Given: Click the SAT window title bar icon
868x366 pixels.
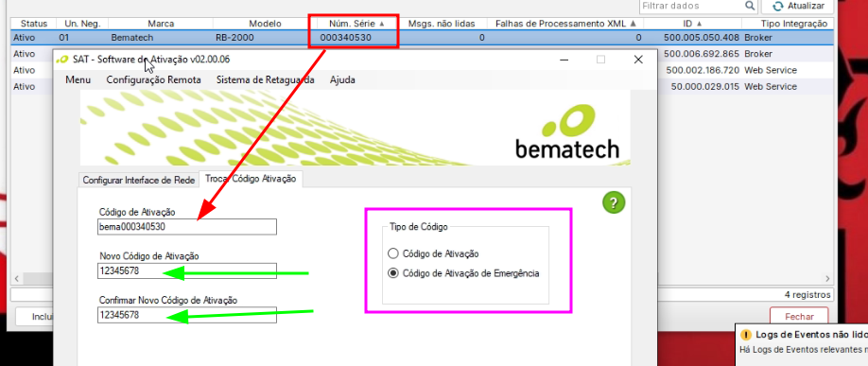Looking at the screenshot, I should point(62,60).
